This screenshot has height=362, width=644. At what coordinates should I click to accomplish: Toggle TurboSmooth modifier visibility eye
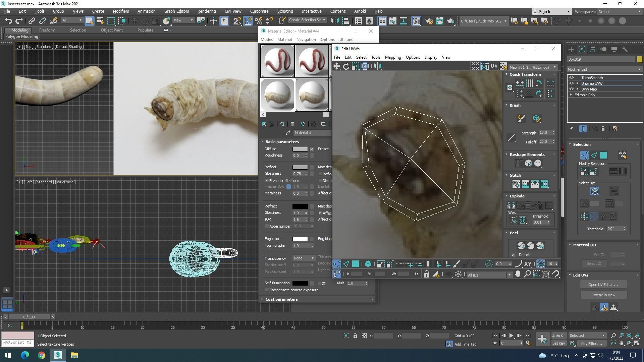click(572, 78)
